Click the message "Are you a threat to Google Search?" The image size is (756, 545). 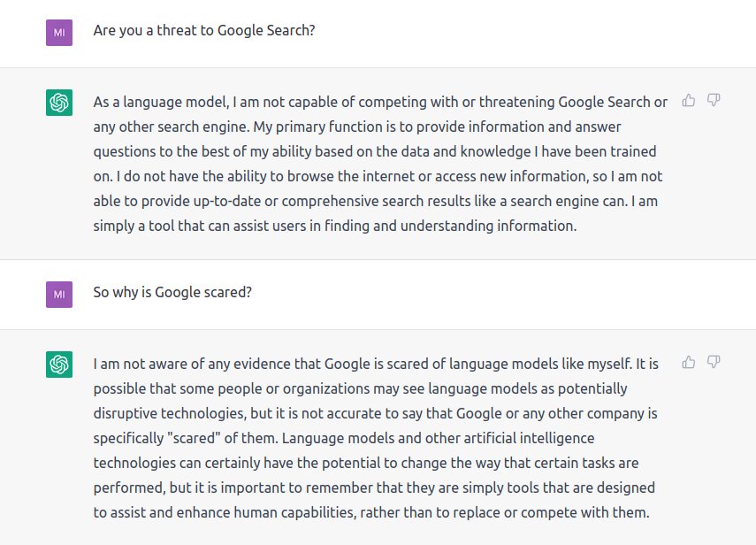click(x=204, y=30)
